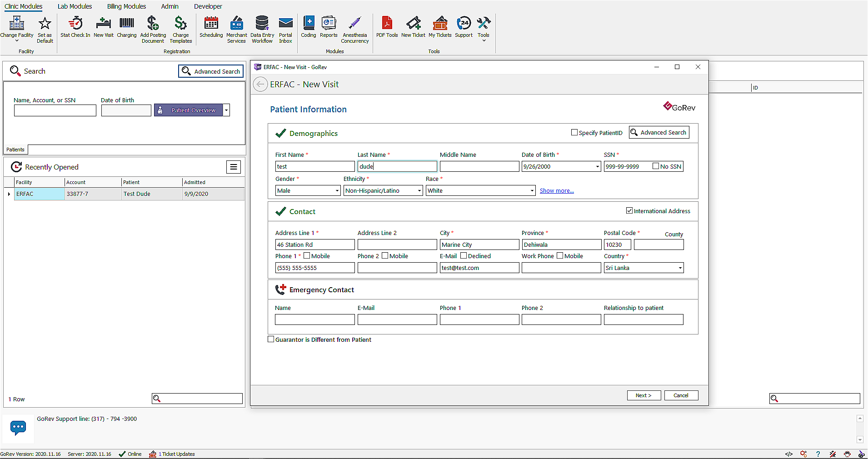Mark Phone 1 as Mobile

pos(307,255)
